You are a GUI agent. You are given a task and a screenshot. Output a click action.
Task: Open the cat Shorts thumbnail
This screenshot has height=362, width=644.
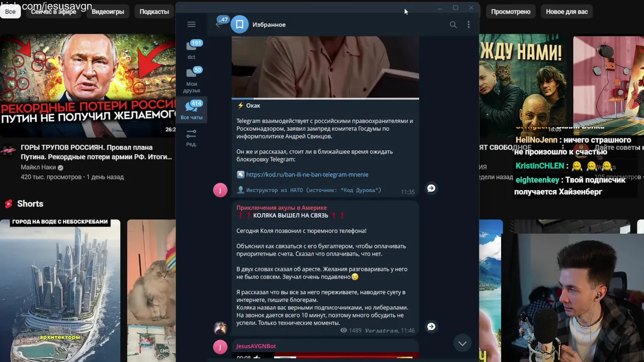pyautogui.click(x=151, y=291)
